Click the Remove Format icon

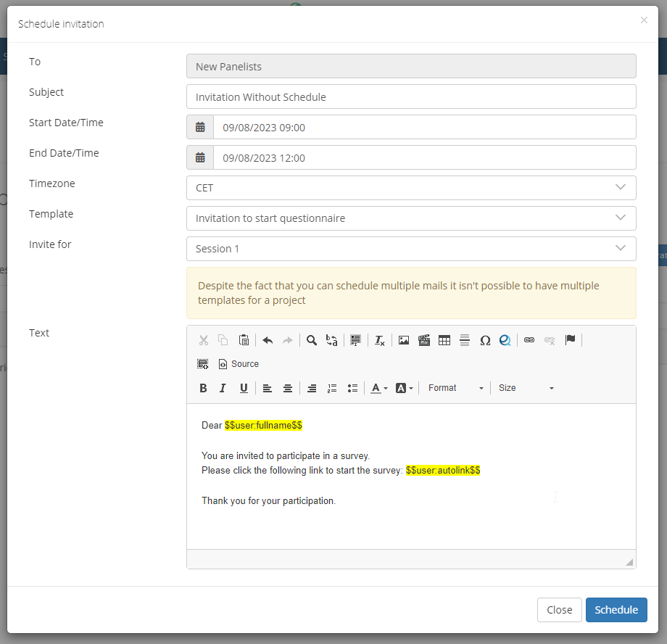coord(379,340)
